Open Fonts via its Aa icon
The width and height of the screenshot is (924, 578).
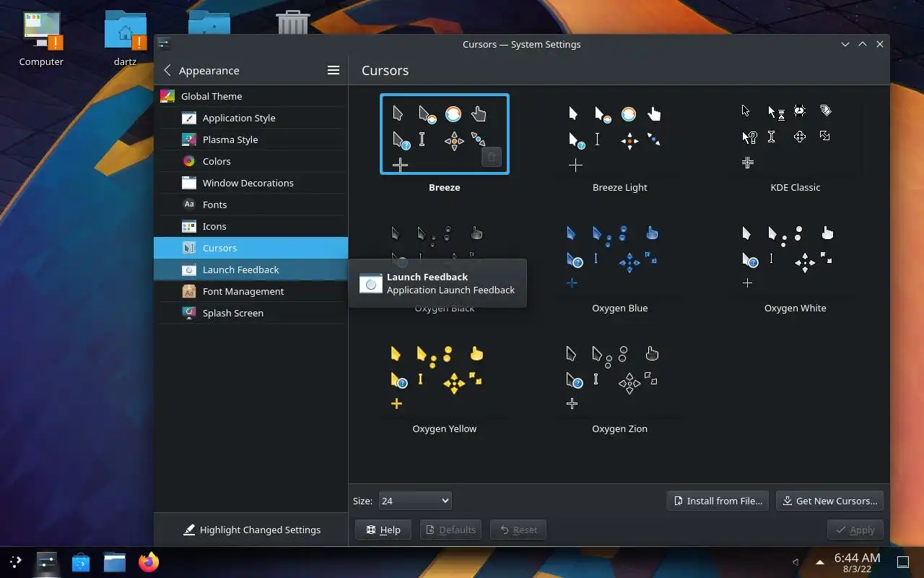pyautogui.click(x=189, y=204)
